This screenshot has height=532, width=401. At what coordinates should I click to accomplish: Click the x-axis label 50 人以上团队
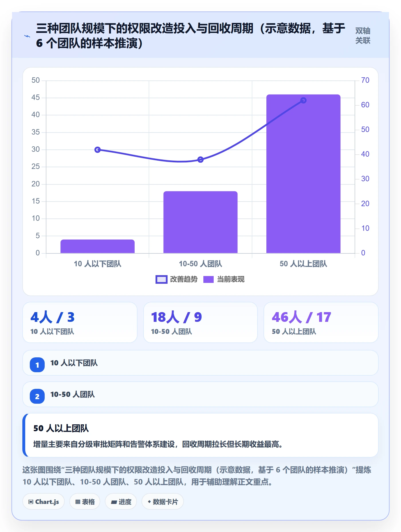click(x=303, y=264)
